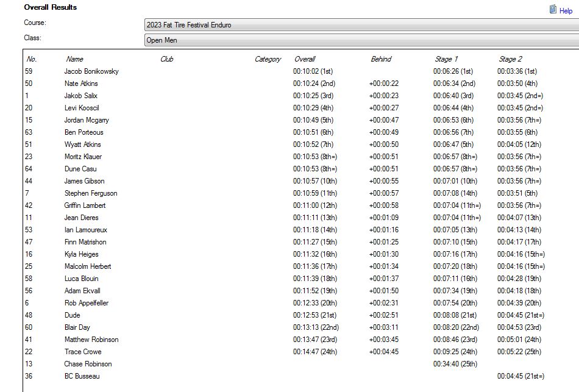Sort by the Stage 1 column header
Viewport: 579px width, 392px height.
point(446,59)
